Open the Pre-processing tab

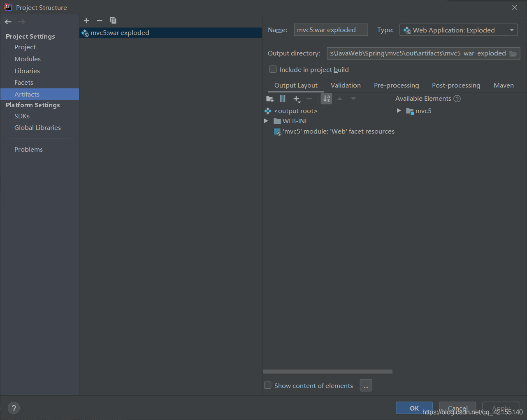coord(396,85)
